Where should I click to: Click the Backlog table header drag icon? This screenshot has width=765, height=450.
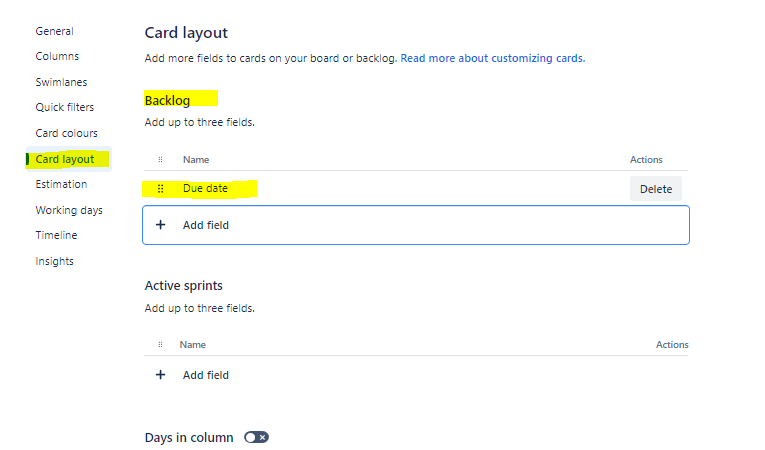click(160, 160)
